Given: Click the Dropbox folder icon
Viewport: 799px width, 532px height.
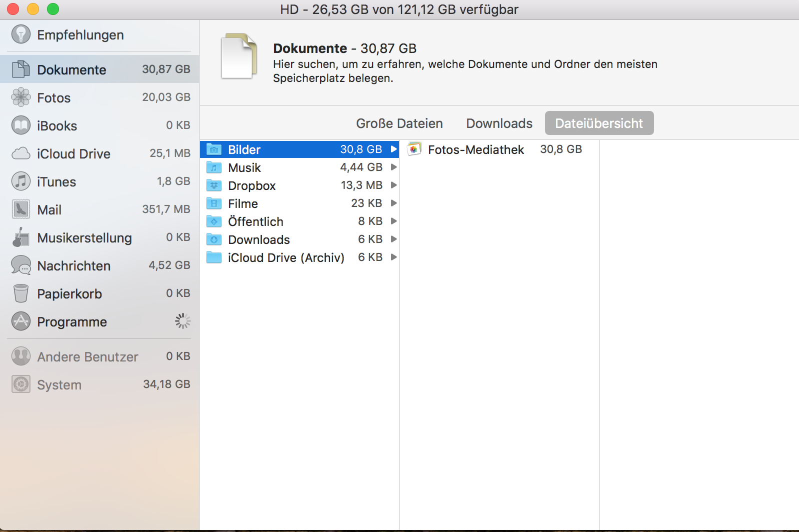Looking at the screenshot, I should (214, 185).
